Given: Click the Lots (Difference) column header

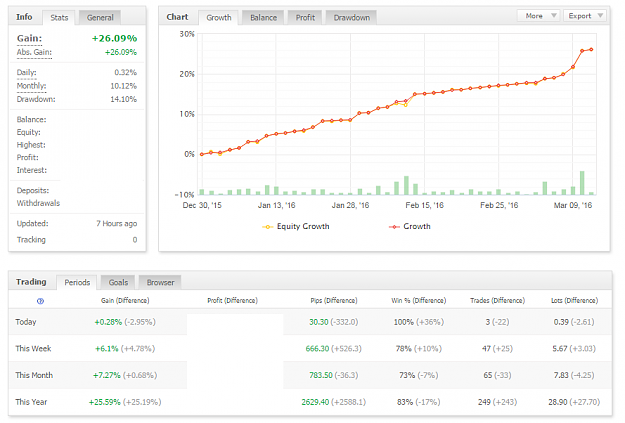Looking at the screenshot, I should [574, 301].
